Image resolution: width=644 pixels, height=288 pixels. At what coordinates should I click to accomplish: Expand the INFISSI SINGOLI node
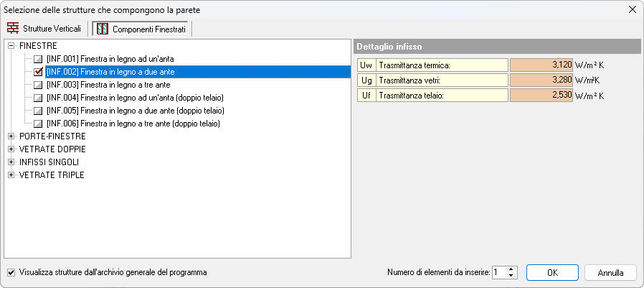pos(11,162)
